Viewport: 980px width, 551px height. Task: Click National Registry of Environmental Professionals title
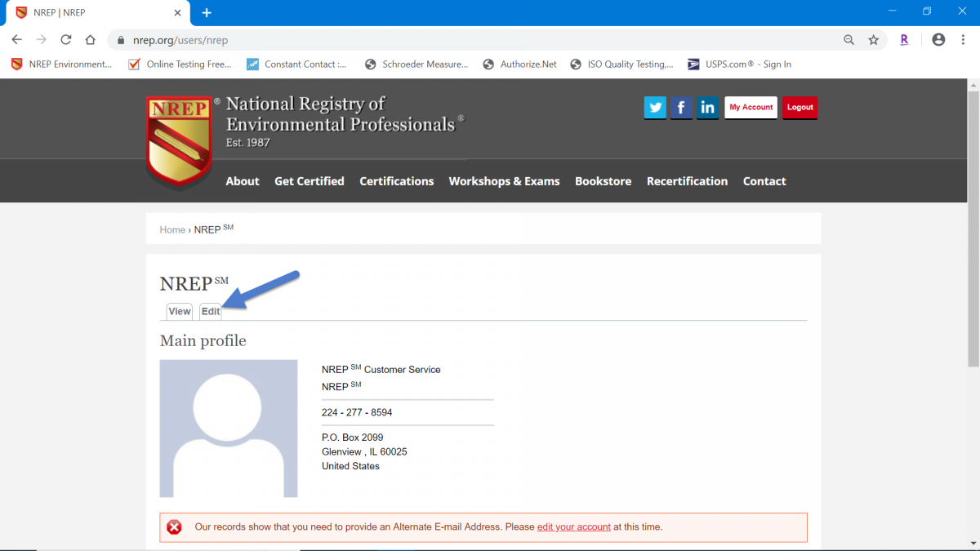(345, 114)
